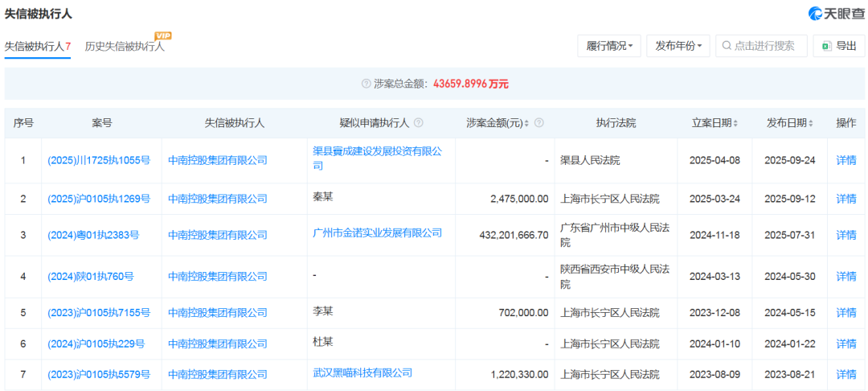Click publish date 2023-08-21
The image size is (868, 391).
click(x=790, y=375)
